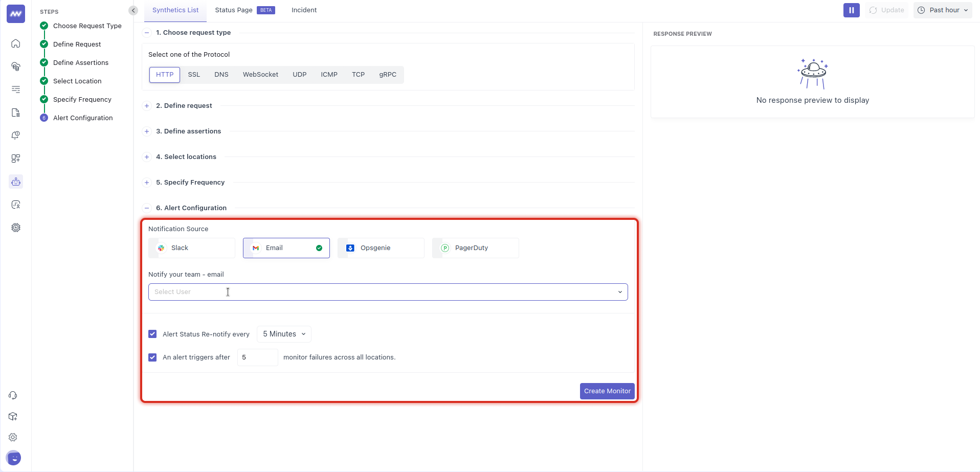Open the Past hour time range dropdown
The height and width of the screenshot is (472, 980).
pyautogui.click(x=943, y=10)
